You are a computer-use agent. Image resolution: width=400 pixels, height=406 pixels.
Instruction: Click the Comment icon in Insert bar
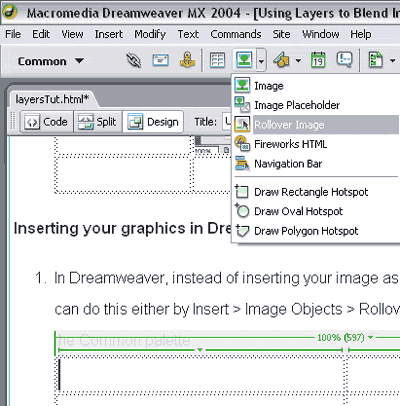pyautogui.click(x=345, y=60)
